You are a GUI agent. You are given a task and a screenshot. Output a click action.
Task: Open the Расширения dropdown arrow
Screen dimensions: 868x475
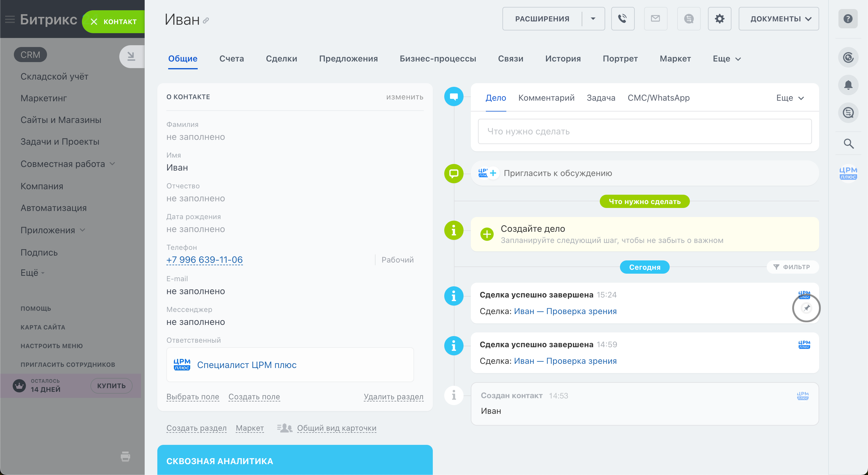(593, 19)
